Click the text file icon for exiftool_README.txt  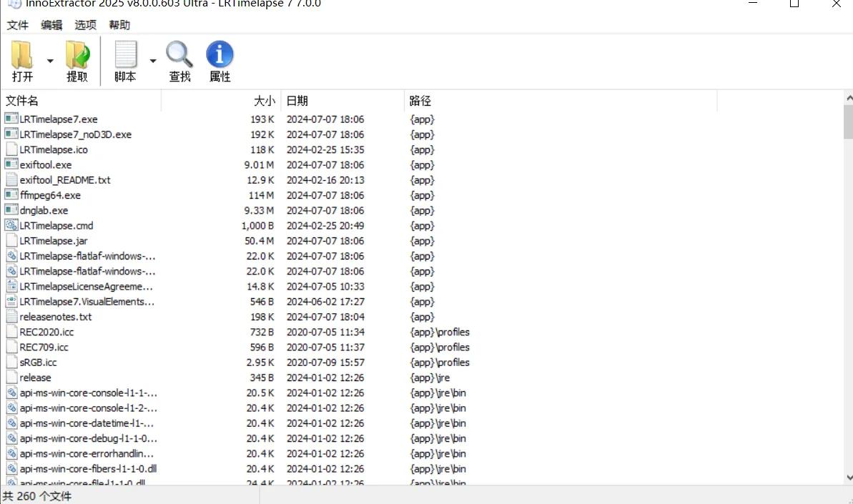click(x=11, y=179)
